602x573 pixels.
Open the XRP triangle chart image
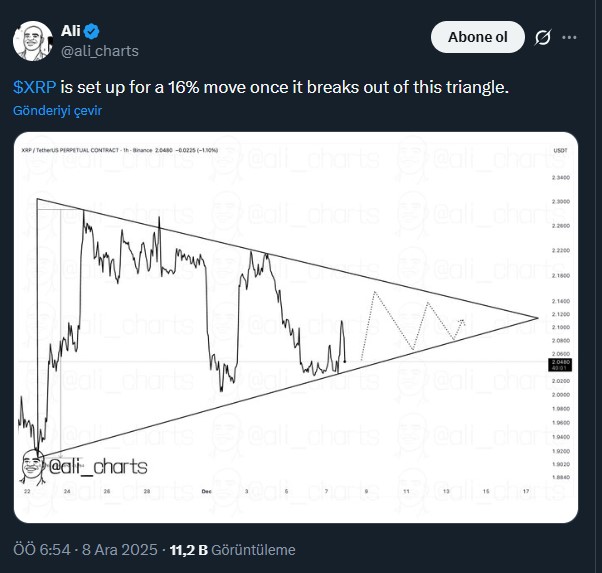click(296, 326)
